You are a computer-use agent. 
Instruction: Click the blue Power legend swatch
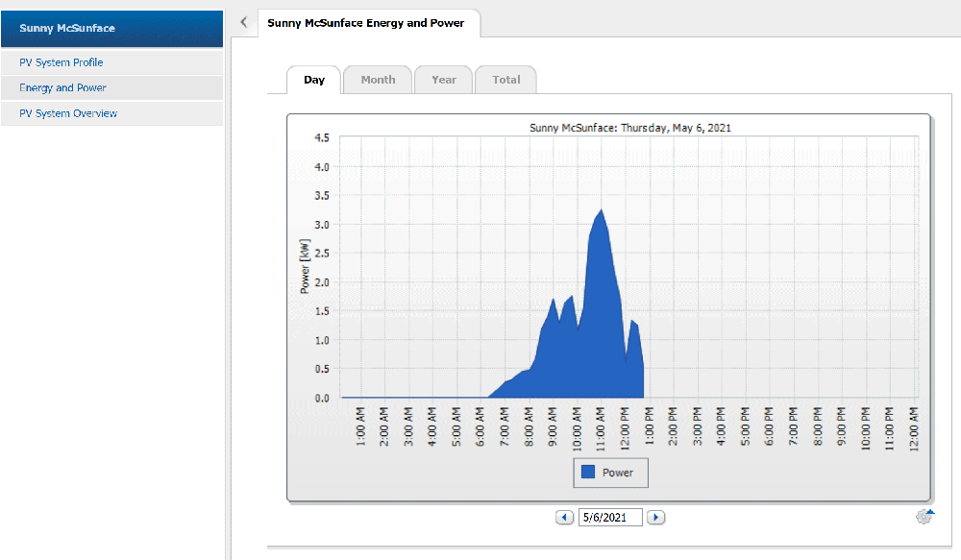[587, 473]
